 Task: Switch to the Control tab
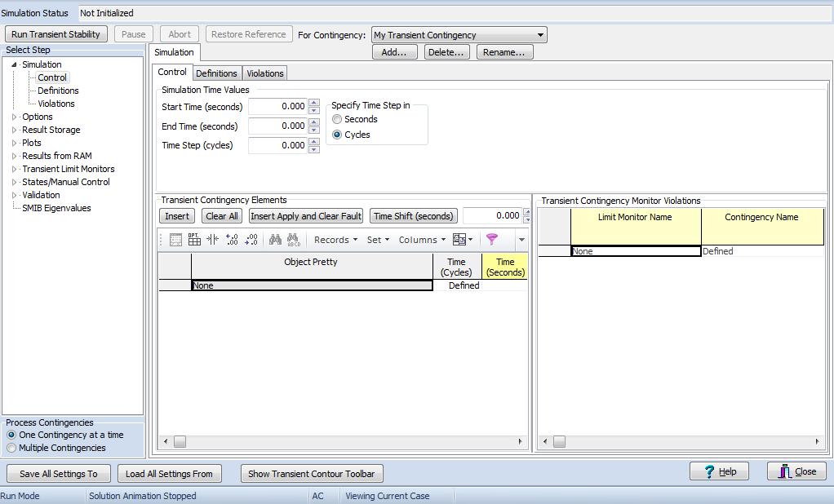coord(172,73)
